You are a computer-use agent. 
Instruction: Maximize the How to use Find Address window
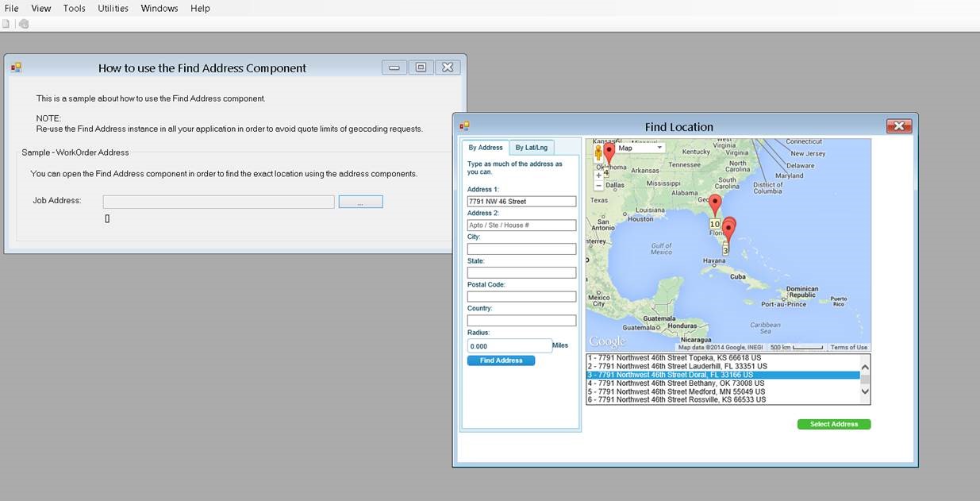(421, 67)
